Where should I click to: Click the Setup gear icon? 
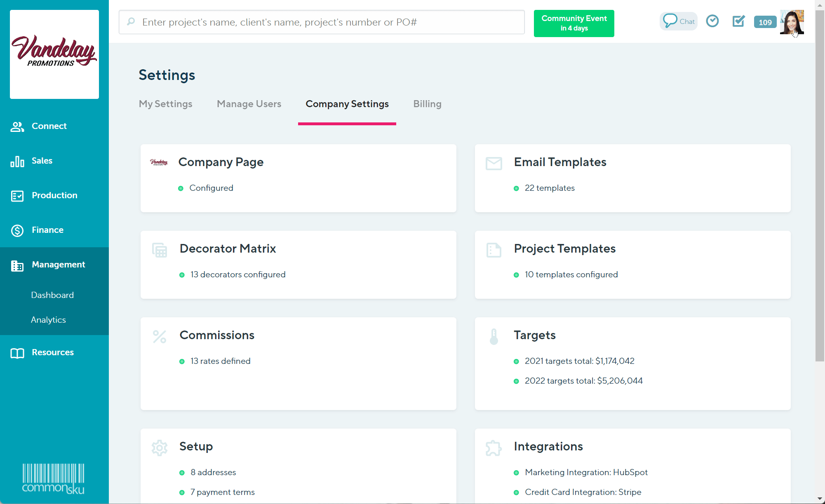[160, 448]
